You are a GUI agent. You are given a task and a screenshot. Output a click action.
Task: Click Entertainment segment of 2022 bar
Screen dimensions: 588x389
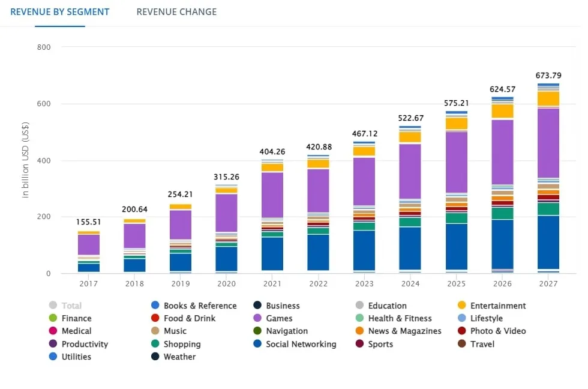(319, 163)
